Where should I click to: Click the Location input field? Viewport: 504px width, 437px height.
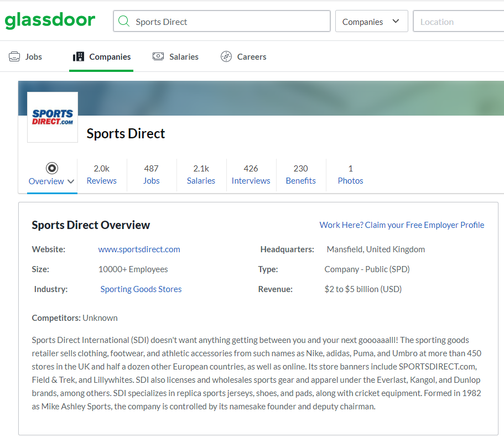tap(458, 21)
